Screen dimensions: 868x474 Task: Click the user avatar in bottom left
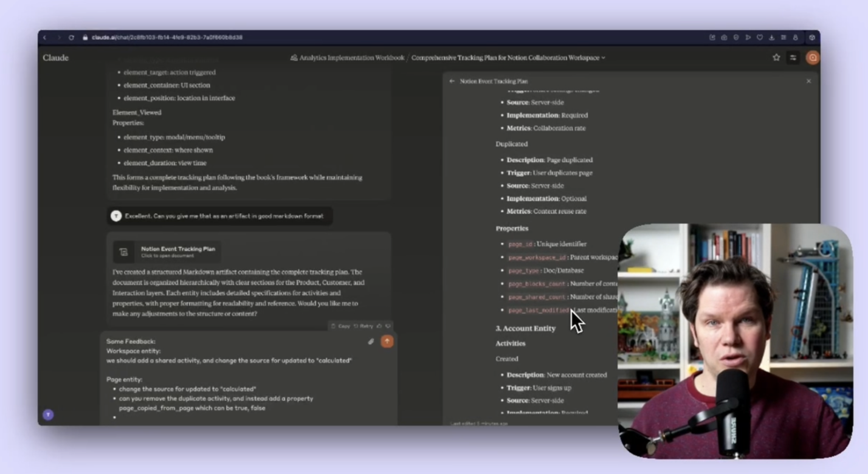(x=48, y=414)
